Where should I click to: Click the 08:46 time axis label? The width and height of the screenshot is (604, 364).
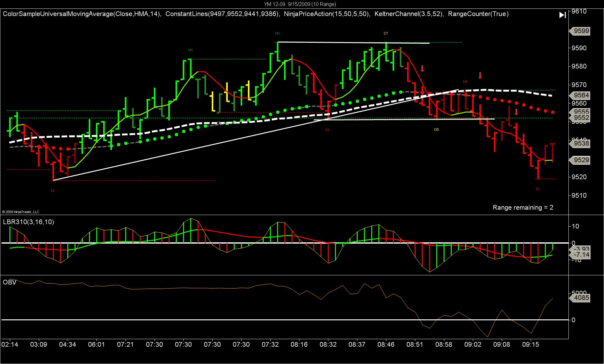(x=386, y=345)
